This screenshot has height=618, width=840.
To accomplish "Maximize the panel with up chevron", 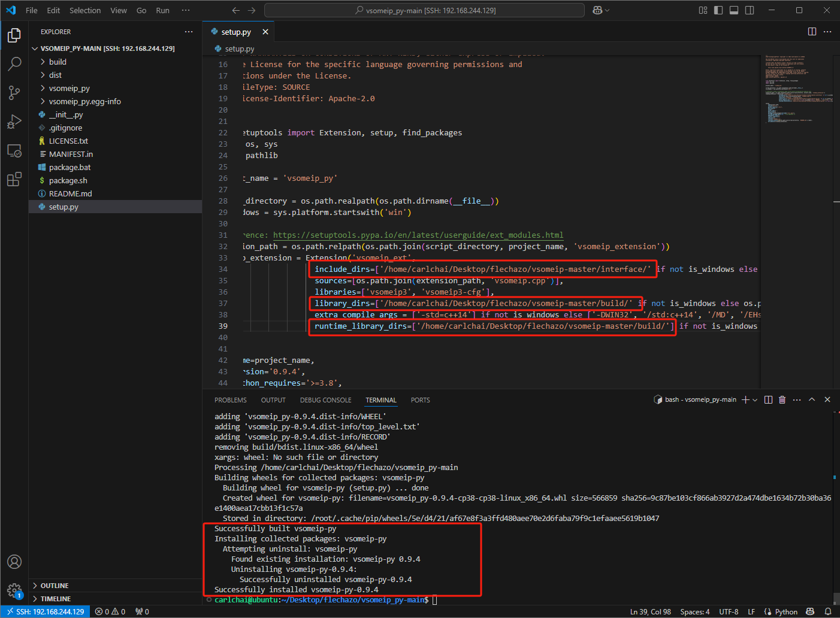I will point(812,399).
